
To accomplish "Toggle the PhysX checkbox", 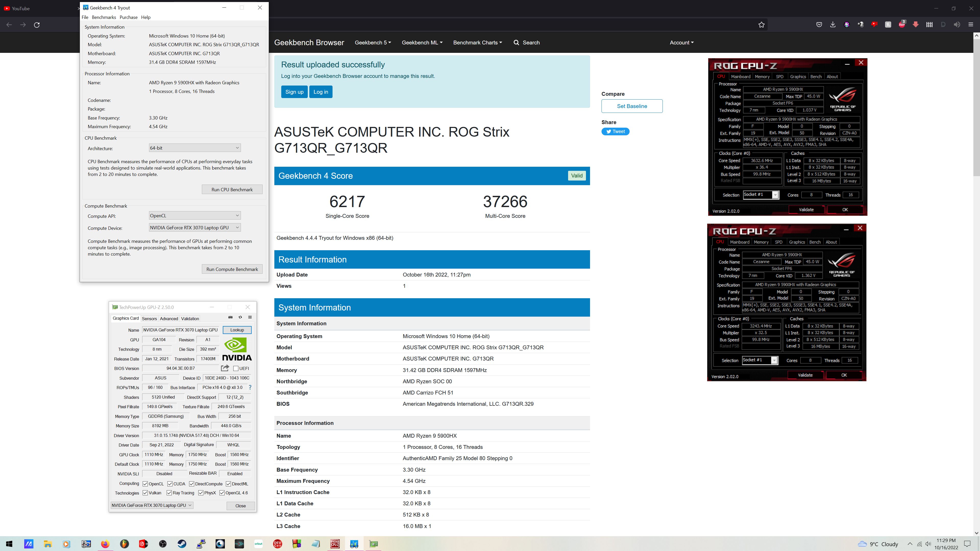I will (x=201, y=493).
